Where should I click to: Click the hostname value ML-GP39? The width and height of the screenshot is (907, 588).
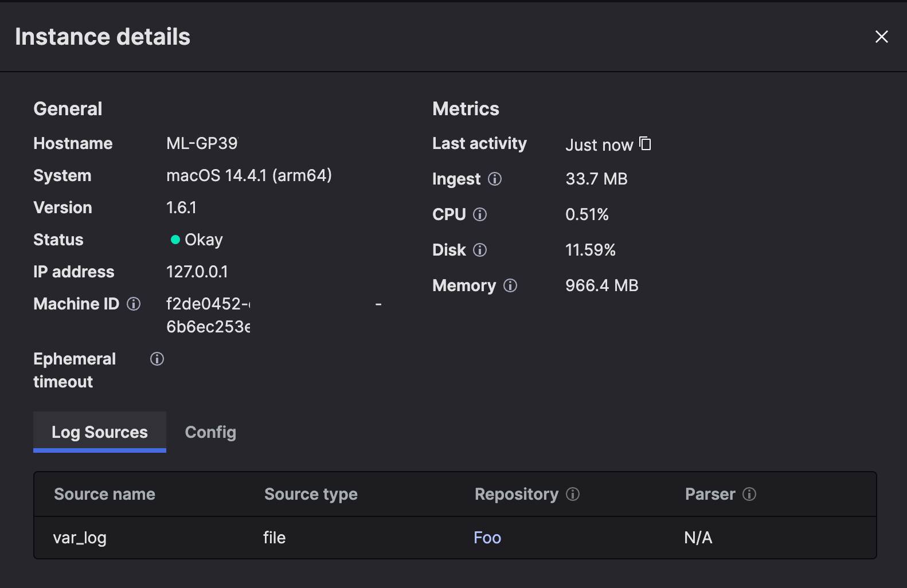(x=202, y=143)
